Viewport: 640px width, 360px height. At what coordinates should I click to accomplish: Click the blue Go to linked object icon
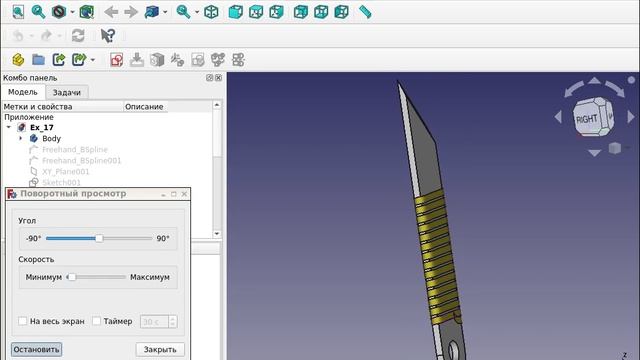(x=151, y=12)
